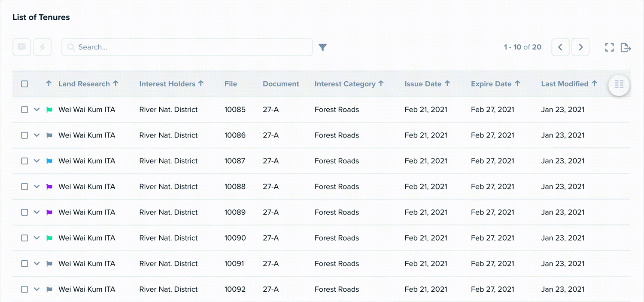Click the File column header
Viewport: 644px width, 302px height.
(231, 84)
